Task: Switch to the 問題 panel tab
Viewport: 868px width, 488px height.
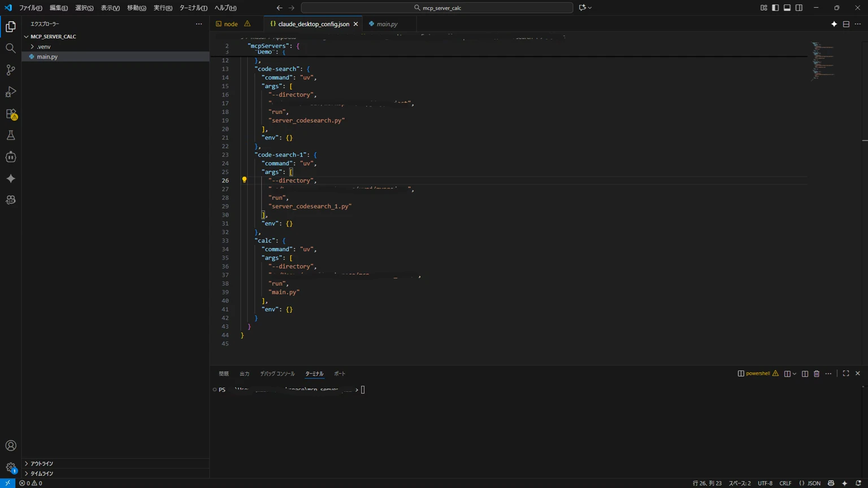Action: click(x=224, y=374)
